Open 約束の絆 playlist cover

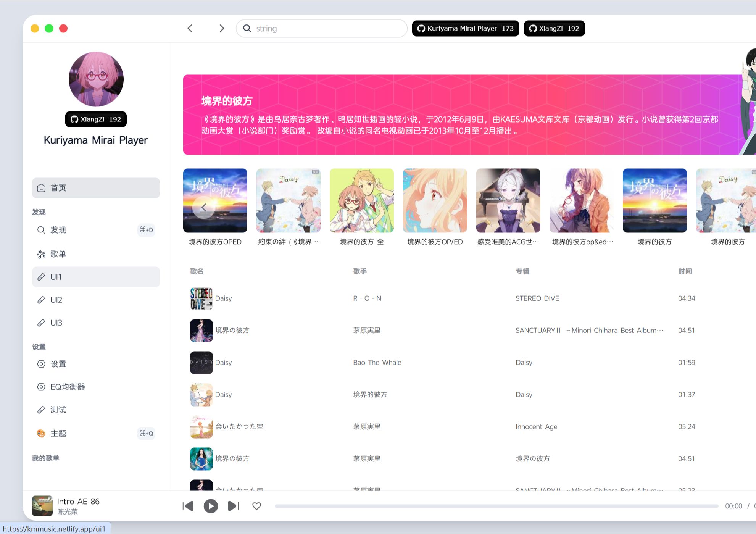point(289,200)
